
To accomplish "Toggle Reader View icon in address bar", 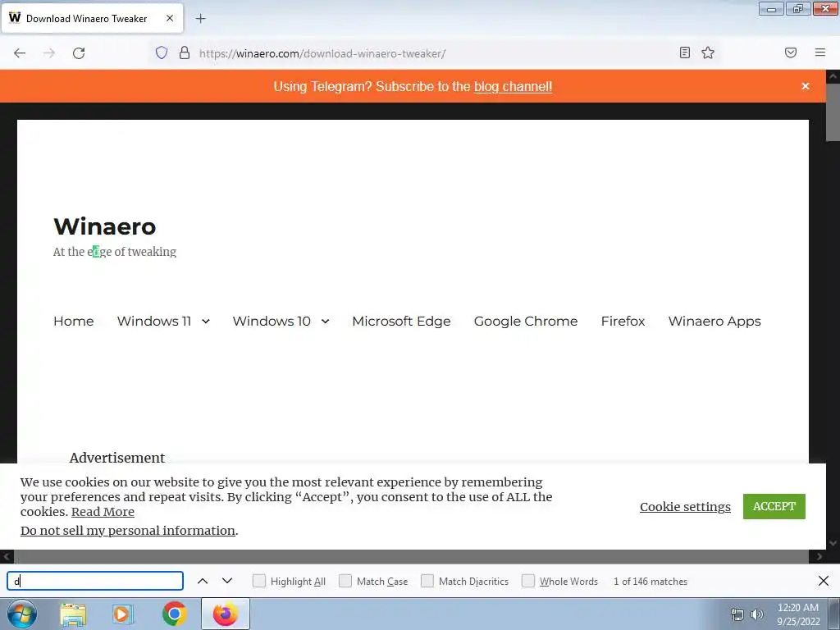I will click(x=685, y=52).
